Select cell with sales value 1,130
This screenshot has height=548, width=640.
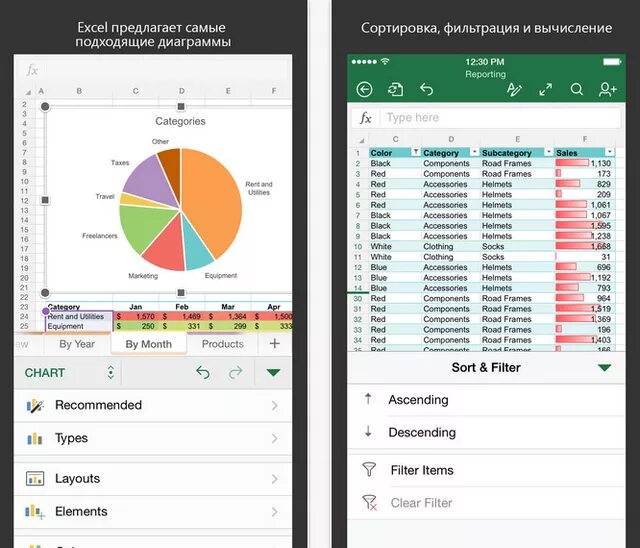click(584, 163)
